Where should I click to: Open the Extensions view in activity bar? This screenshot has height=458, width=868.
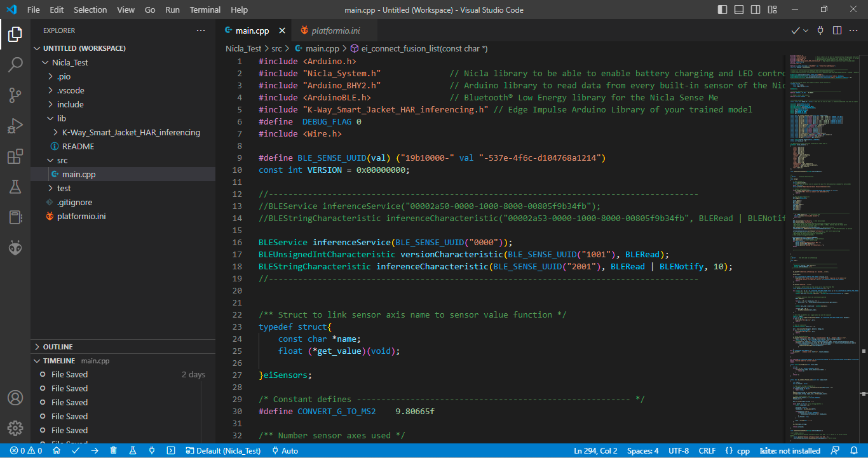[15, 156]
